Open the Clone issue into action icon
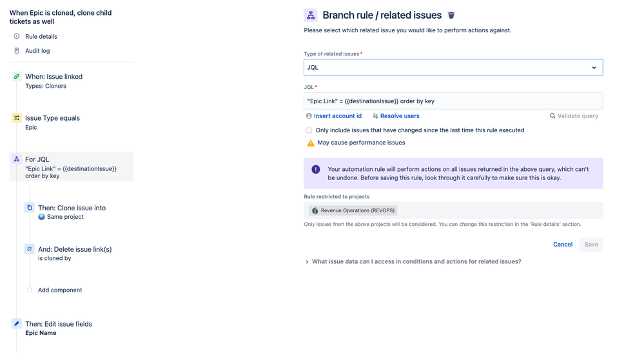644x353 pixels. coord(30,208)
